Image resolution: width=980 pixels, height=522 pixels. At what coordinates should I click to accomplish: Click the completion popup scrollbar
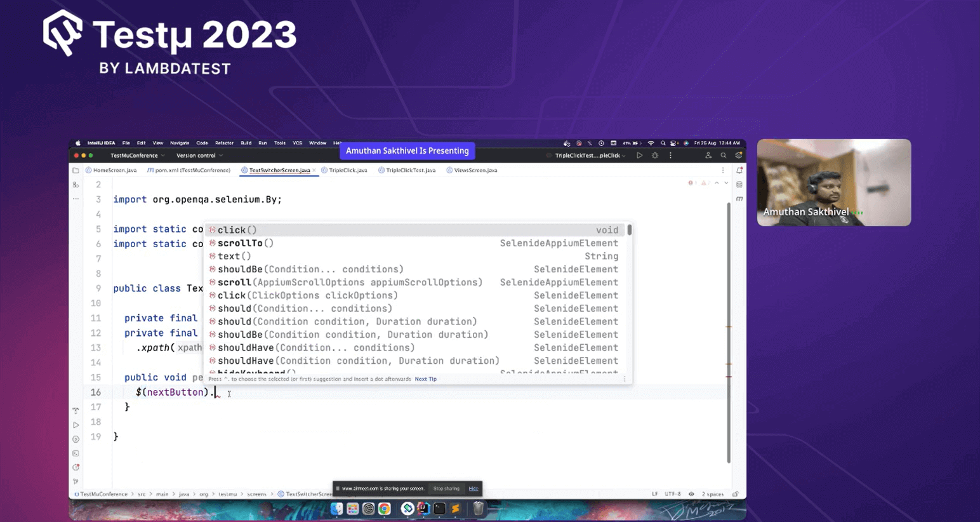click(630, 230)
